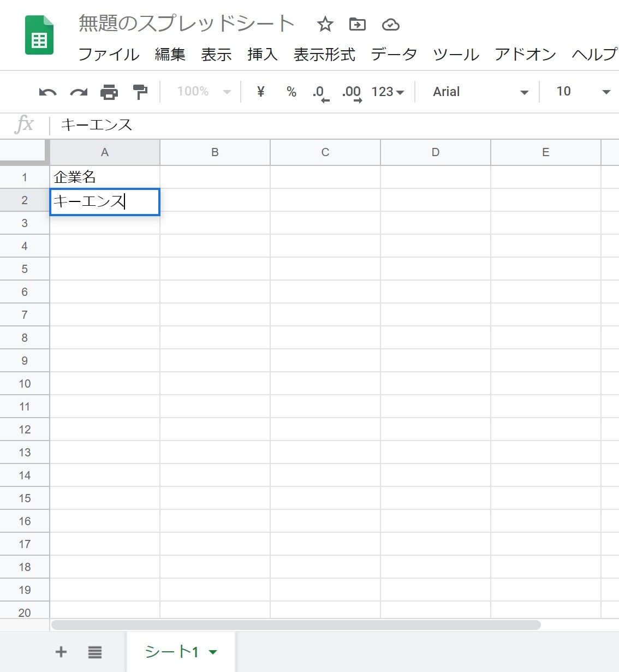Format as yen currency

pos(261,91)
